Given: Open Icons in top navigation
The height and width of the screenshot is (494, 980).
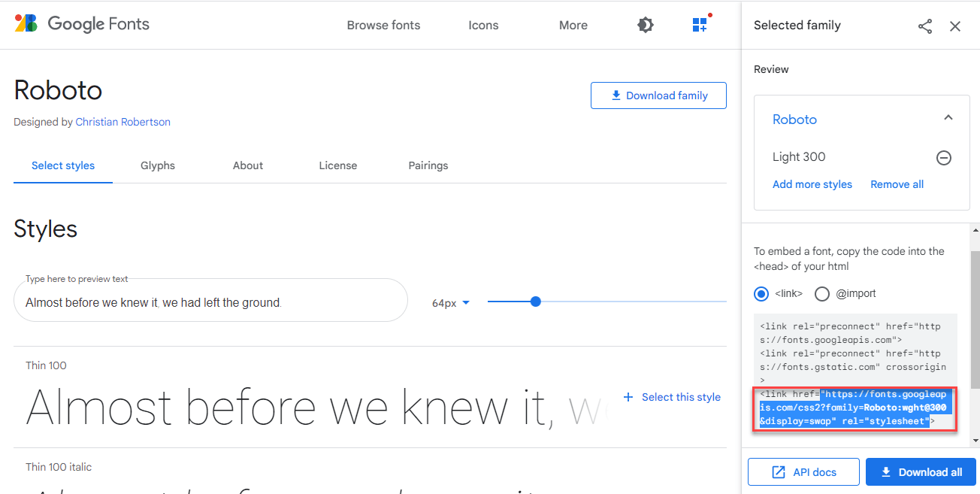Looking at the screenshot, I should [x=483, y=25].
